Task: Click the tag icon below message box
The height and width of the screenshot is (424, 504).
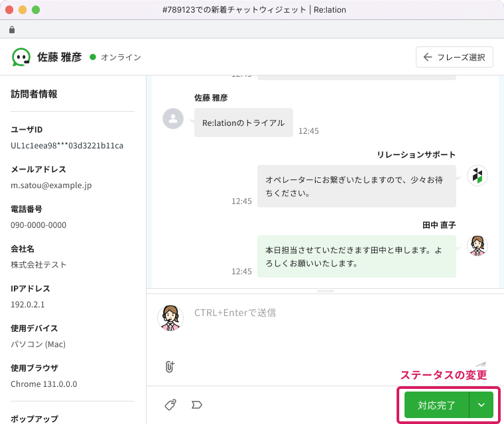Action: click(x=170, y=404)
